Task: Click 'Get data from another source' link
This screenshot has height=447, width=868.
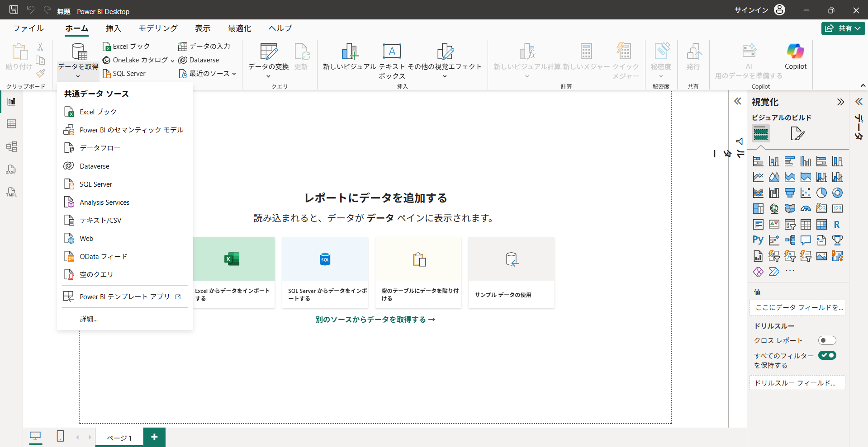Action: point(375,320)
